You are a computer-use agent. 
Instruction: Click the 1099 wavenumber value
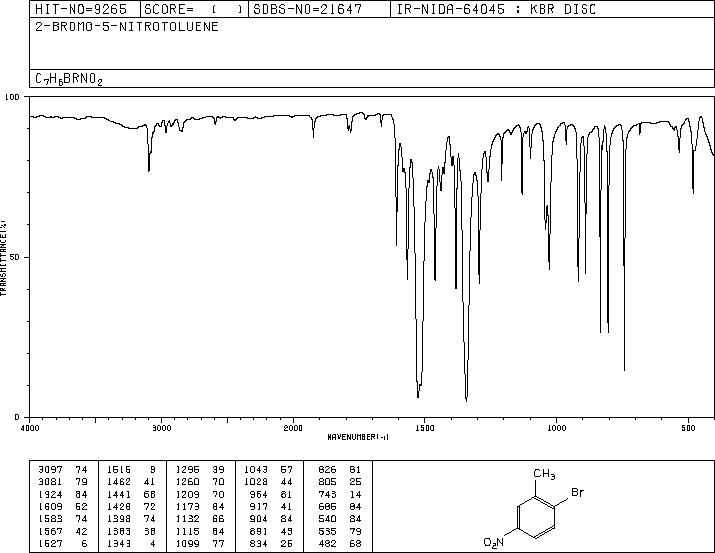click(188, 543)
